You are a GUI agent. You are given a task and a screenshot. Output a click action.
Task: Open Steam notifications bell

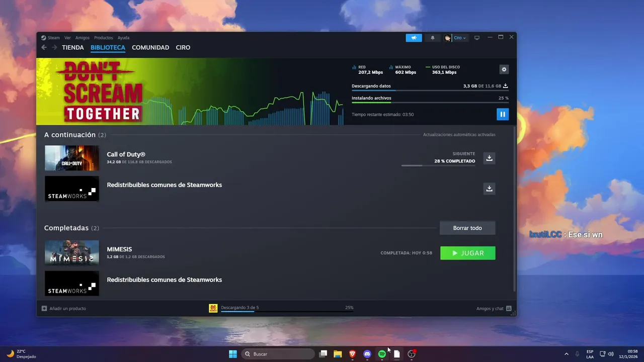pos(432,38)
